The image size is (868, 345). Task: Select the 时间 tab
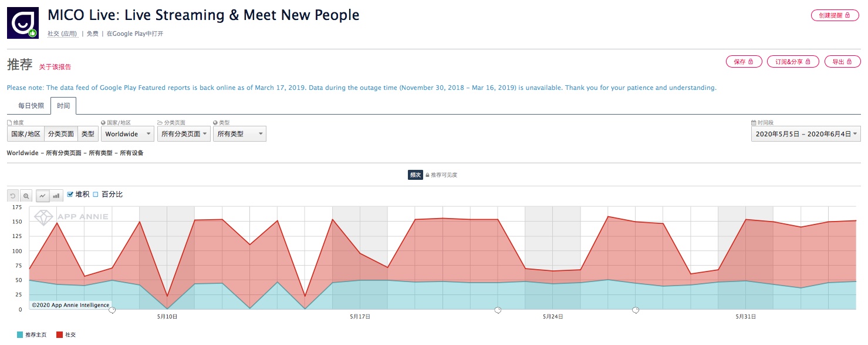pyautogui.click(x=63, y=106)
